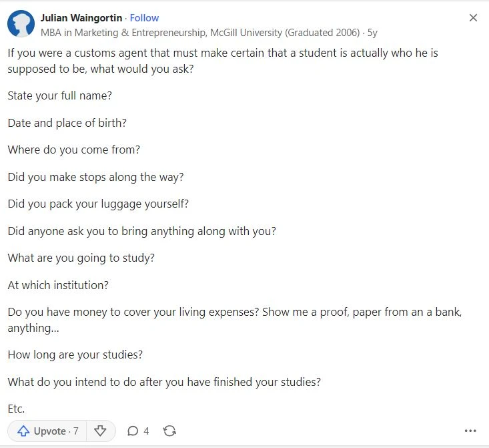The width and height of the screenshot is (489, 448).
Task: Open comments via the speech bubble icon
Action: [133, 431]
